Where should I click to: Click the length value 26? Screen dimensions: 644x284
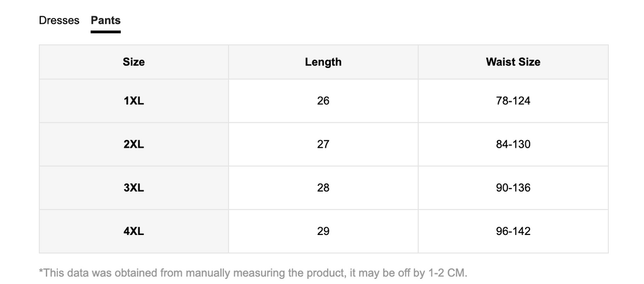(x=323, y=101)
